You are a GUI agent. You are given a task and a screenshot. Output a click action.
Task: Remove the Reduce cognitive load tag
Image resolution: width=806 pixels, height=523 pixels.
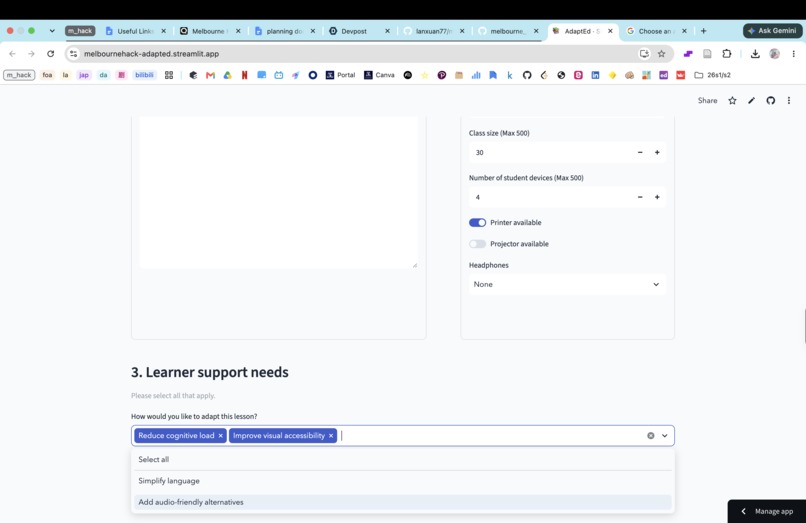click(x=221, y=436)
